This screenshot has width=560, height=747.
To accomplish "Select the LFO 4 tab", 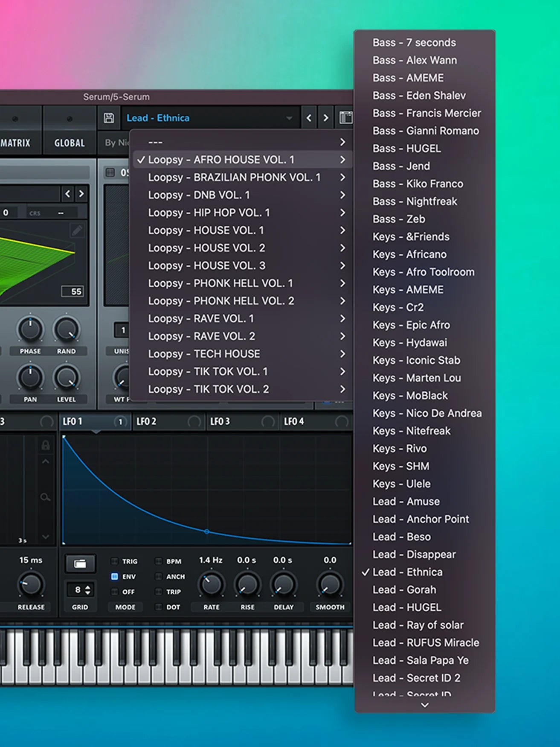I will click(316, 422).
